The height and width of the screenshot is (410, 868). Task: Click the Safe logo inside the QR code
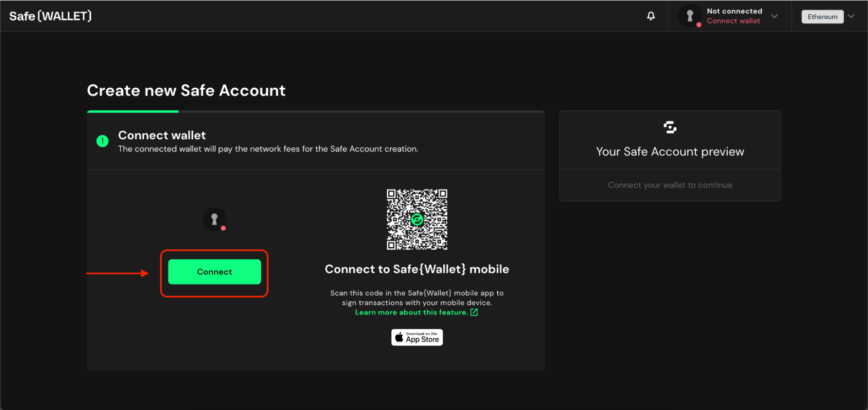coord(416,219)
